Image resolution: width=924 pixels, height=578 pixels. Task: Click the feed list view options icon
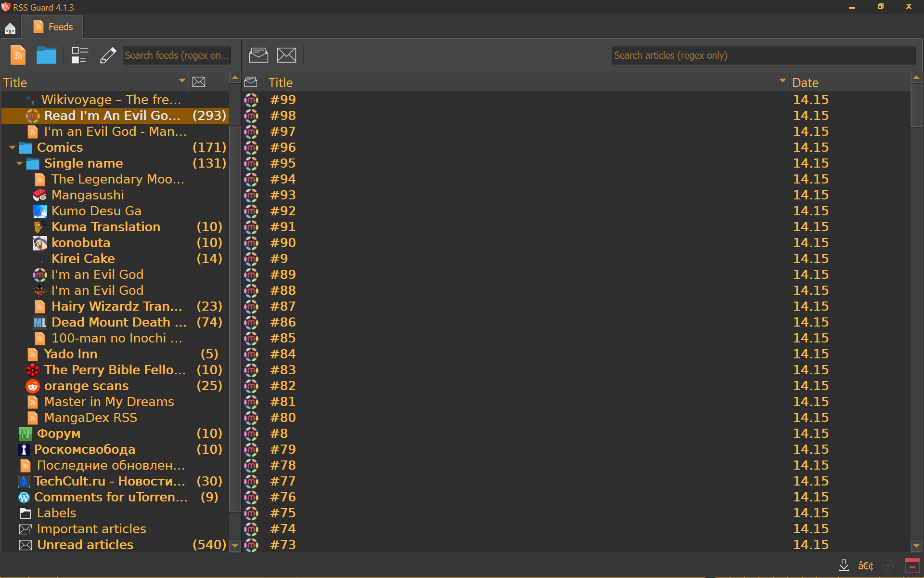(x=79, y=55)
